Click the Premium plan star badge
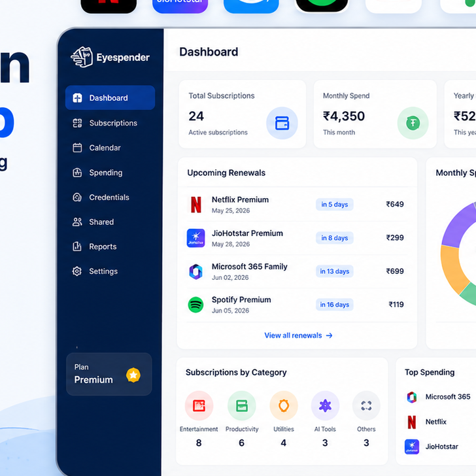This screenshot has width=476, height=476. click(133, 375)
